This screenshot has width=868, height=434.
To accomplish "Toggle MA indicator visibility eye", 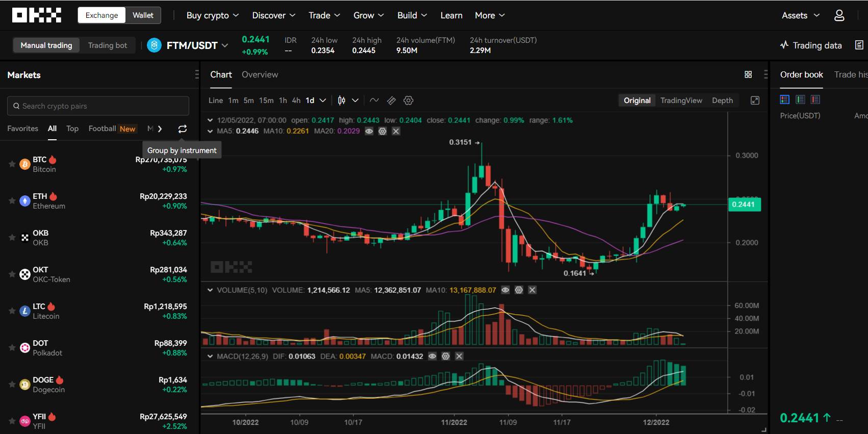I will pyautogui.click(x=369, y=131).
